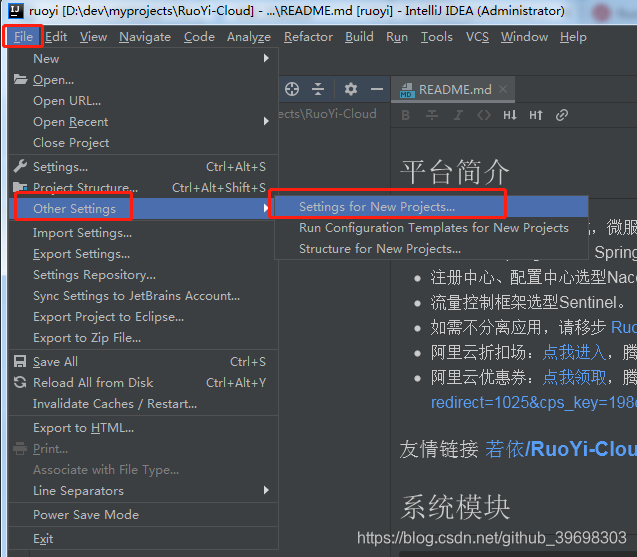Click the Project Structure folder icon
This screenshot has width=637, height=557.
click(x=20, y=186)
